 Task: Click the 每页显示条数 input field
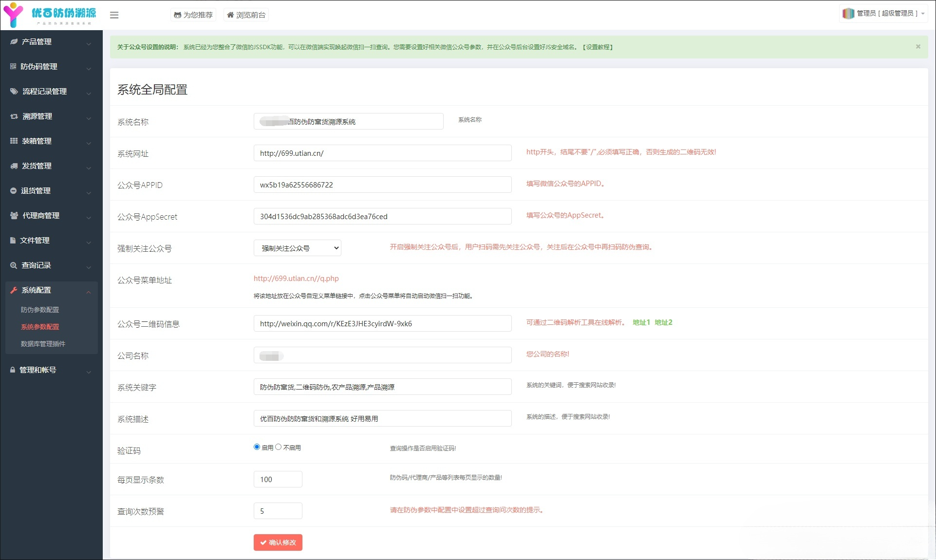(278, 479)
